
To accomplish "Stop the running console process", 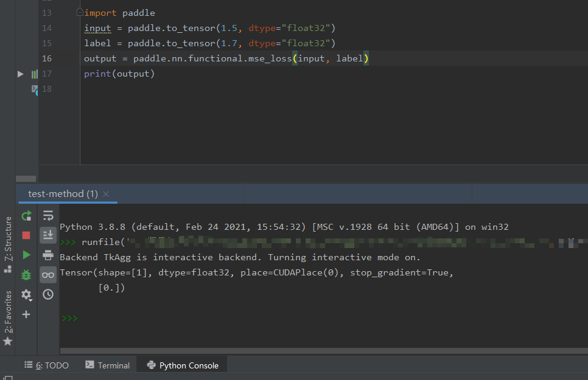I will click(27, 235).
